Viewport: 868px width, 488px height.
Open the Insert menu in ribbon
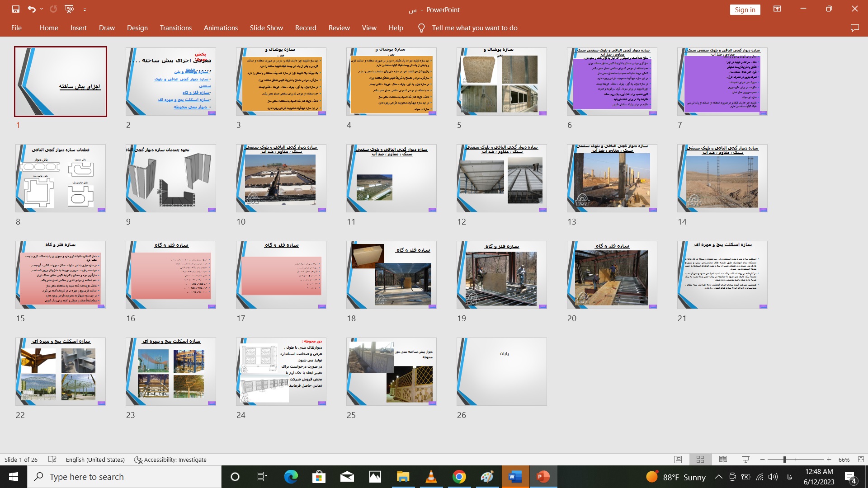click(78, 28)
